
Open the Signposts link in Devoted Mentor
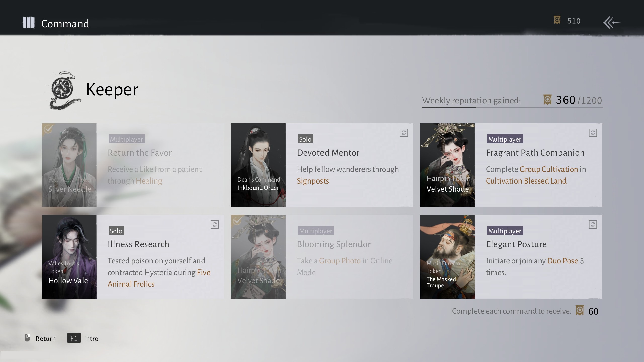click(x=313, y=181)
